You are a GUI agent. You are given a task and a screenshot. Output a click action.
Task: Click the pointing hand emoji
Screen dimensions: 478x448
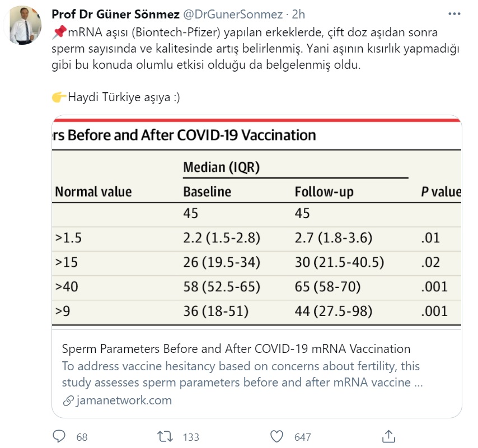(x=59, y=97)
